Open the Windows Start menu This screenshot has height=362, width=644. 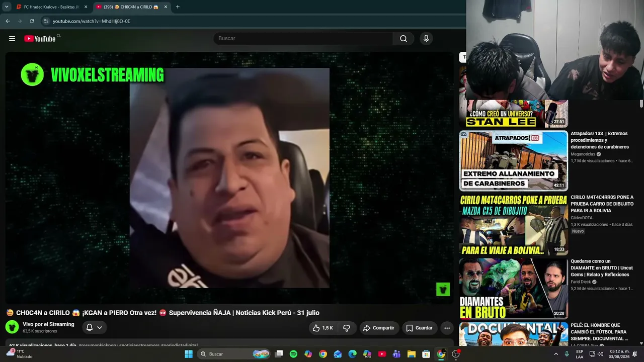[189, 354]
